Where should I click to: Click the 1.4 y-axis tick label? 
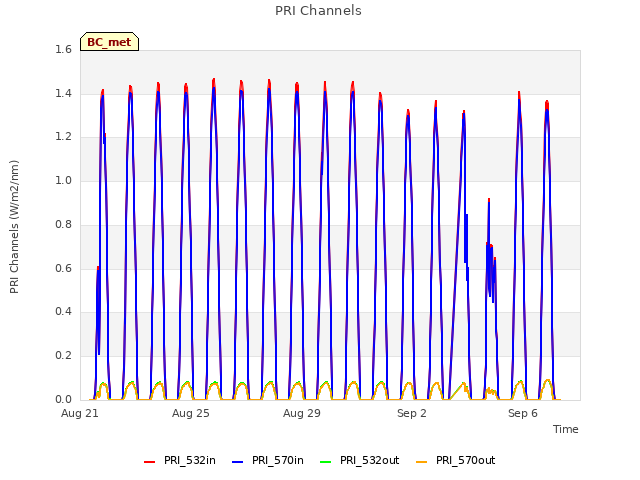pos(63,93)
